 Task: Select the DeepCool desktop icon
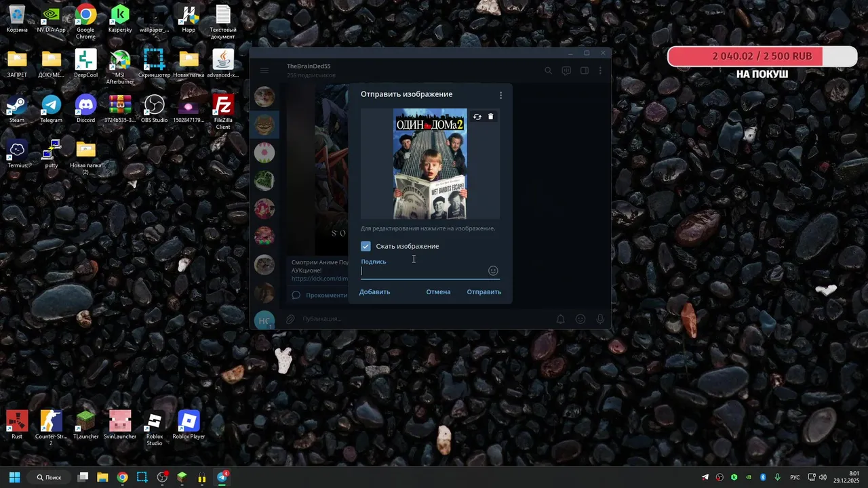click(x=85, y=64)
